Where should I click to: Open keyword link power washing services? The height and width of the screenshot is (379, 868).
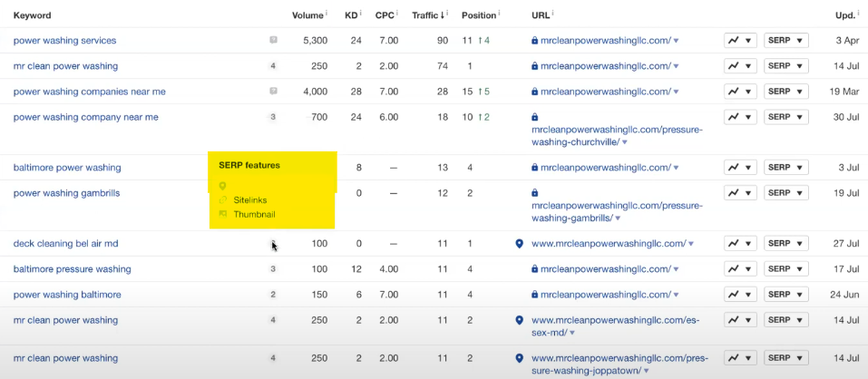pyautogui.click(x=64, y=41)
